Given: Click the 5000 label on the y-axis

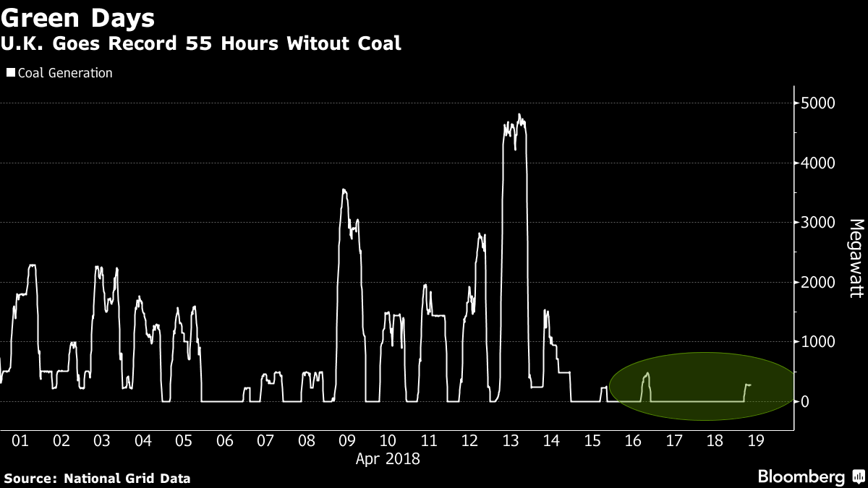Looking at the screenshot, I should pos(820,103).
